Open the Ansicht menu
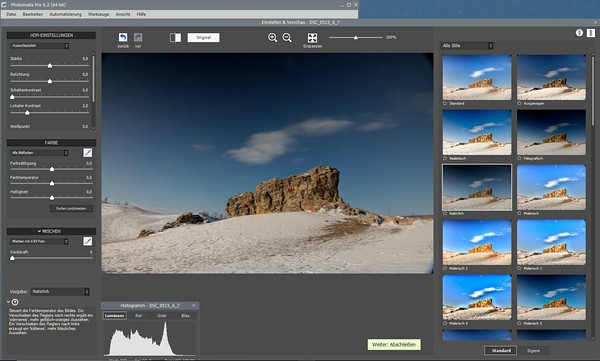Image resolution: width=600 pixels, height=361 pixels. (123, 14)
